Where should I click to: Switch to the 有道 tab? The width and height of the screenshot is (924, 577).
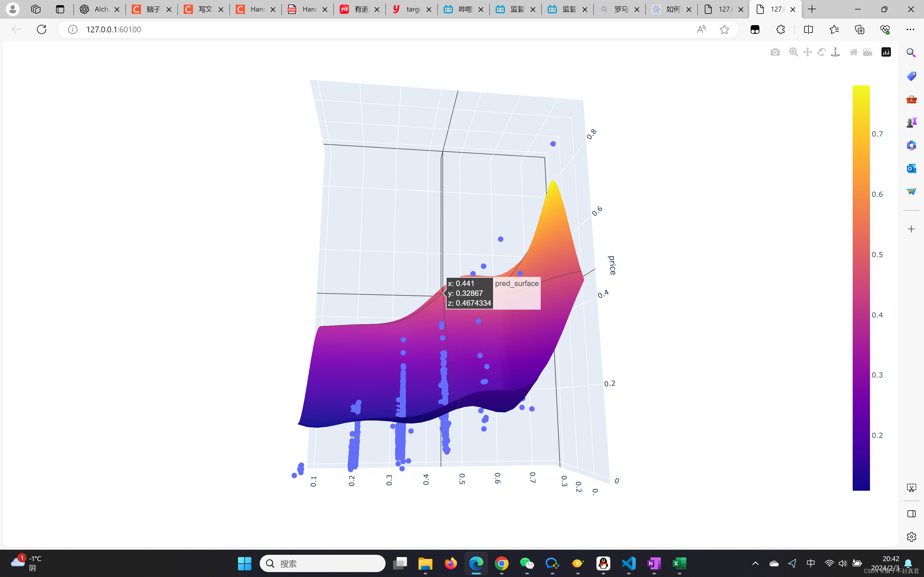click(359, 9)
